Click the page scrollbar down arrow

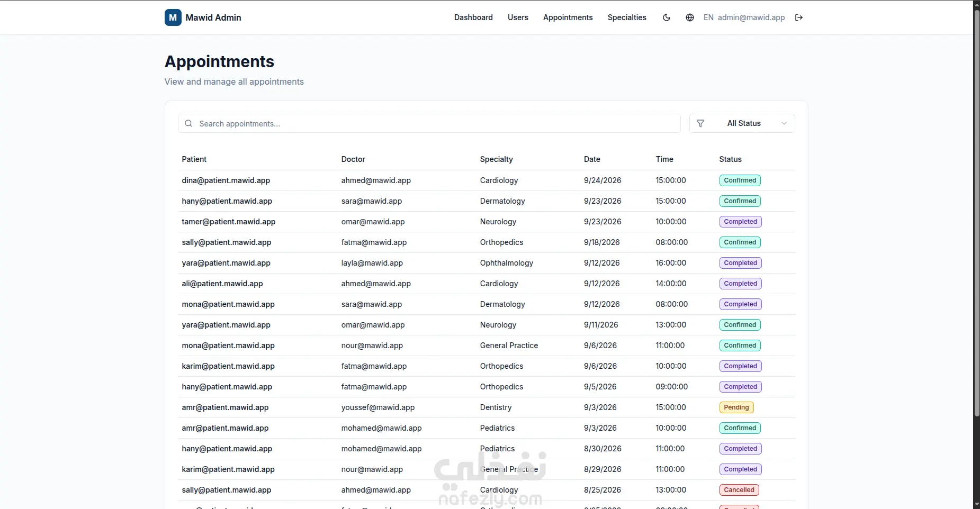[x=977, y=505]
